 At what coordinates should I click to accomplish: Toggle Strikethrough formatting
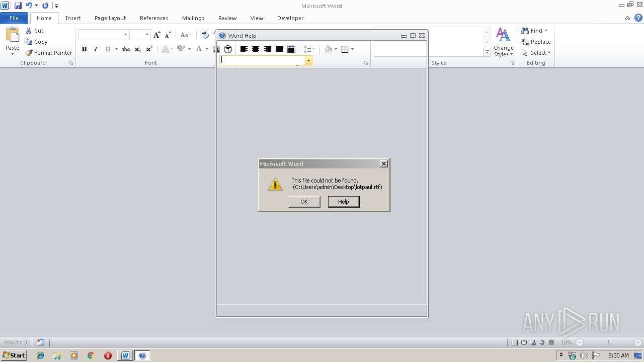click(x=126, y=49)
